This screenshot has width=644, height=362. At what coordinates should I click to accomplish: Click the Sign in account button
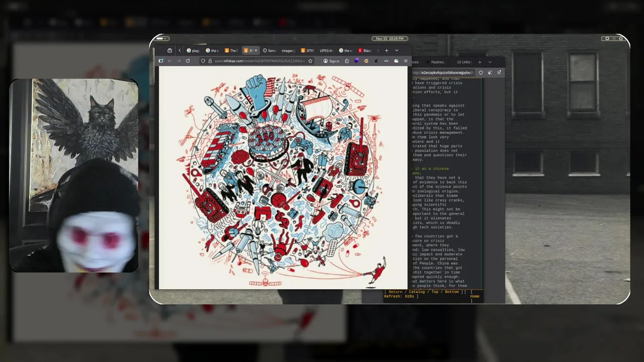pyautogui.click(x=332, y=61)
